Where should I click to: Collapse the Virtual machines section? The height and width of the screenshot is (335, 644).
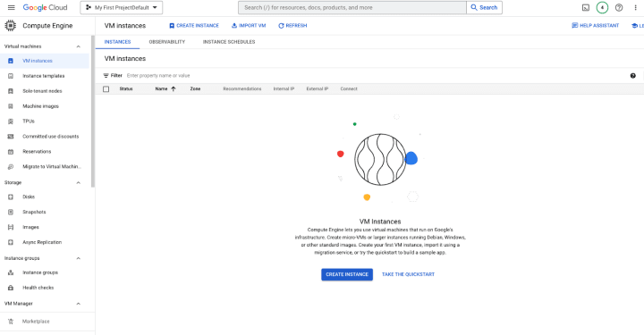[x=79, y=46]
